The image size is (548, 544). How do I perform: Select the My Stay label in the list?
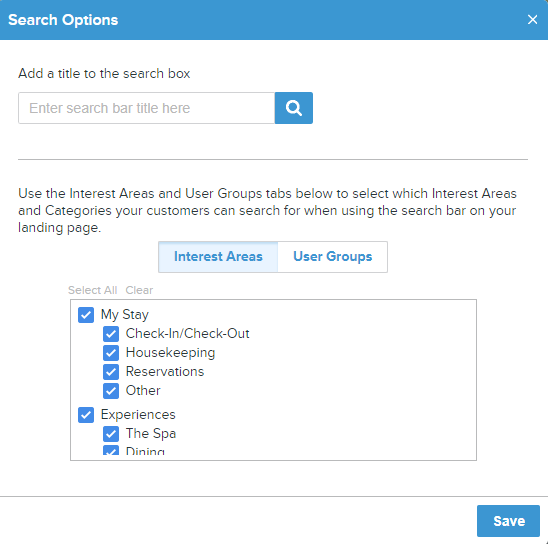coord(125,315)
